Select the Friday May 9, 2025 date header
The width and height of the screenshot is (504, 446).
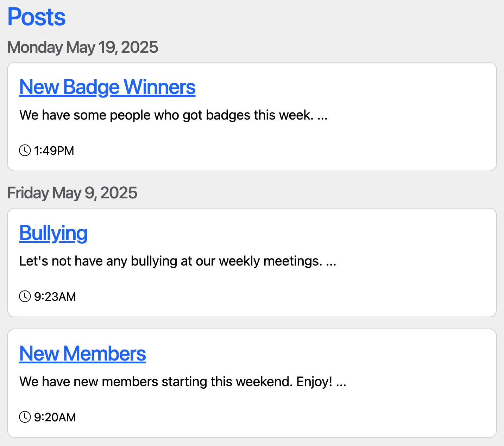[x=72, y=193]
